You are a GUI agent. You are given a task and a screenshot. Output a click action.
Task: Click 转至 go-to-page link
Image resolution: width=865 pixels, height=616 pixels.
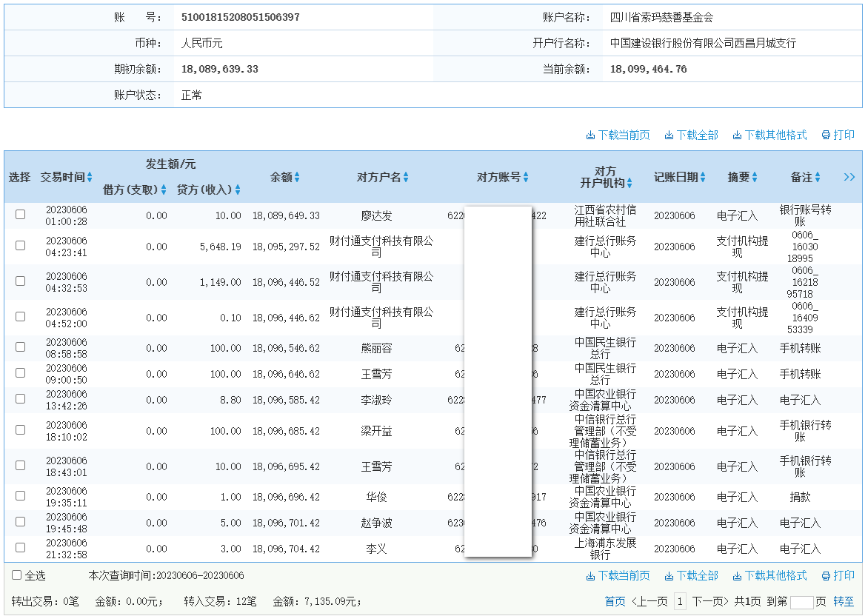[844, 602]
